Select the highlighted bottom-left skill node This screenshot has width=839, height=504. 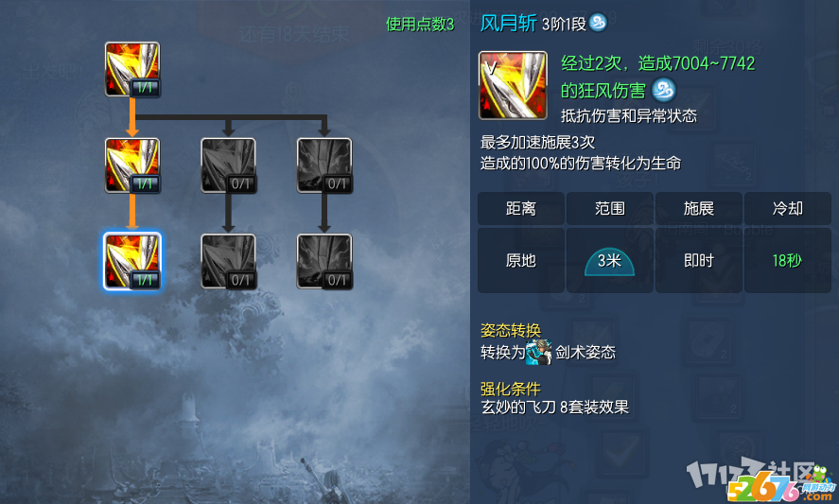click(x=132, y=261)
